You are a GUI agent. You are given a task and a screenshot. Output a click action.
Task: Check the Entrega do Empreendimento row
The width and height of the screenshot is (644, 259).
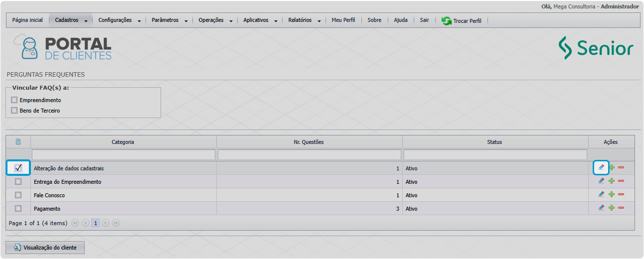(x=18, y=182)
